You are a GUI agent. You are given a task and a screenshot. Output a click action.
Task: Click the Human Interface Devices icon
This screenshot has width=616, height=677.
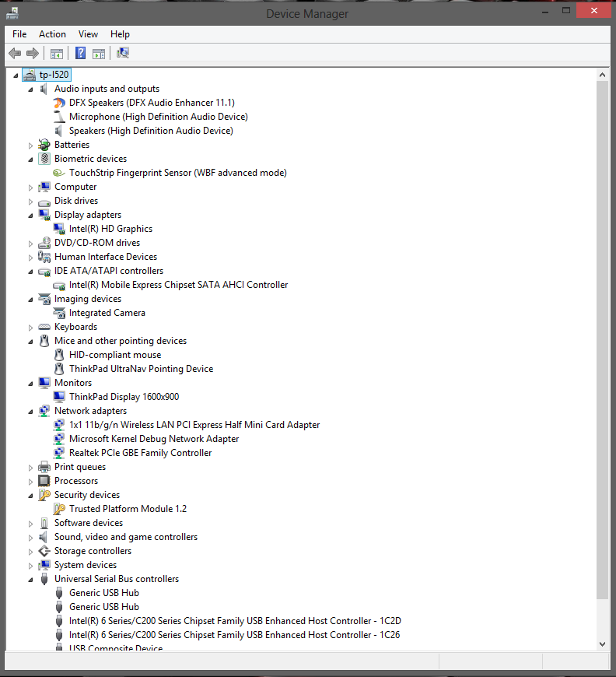click(44, 257)
